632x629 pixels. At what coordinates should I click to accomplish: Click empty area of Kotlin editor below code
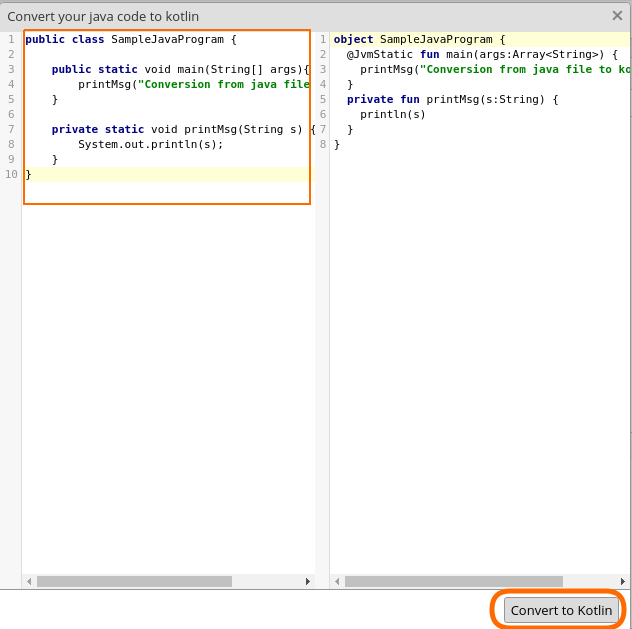[x=480, y=363]
